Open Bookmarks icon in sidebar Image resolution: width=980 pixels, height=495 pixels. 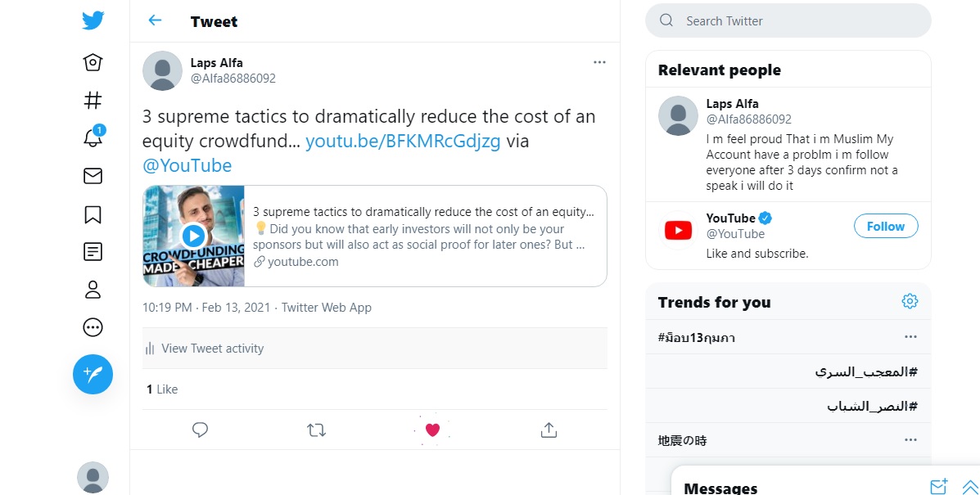click(93, 214)
